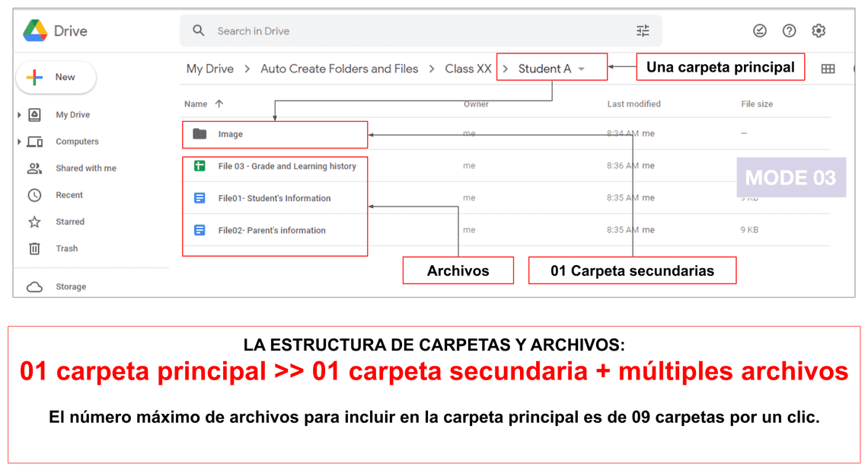Viewport: 868px width, 474px height.
Task: Open the Settings gear icon
Action: click(819, 31)
